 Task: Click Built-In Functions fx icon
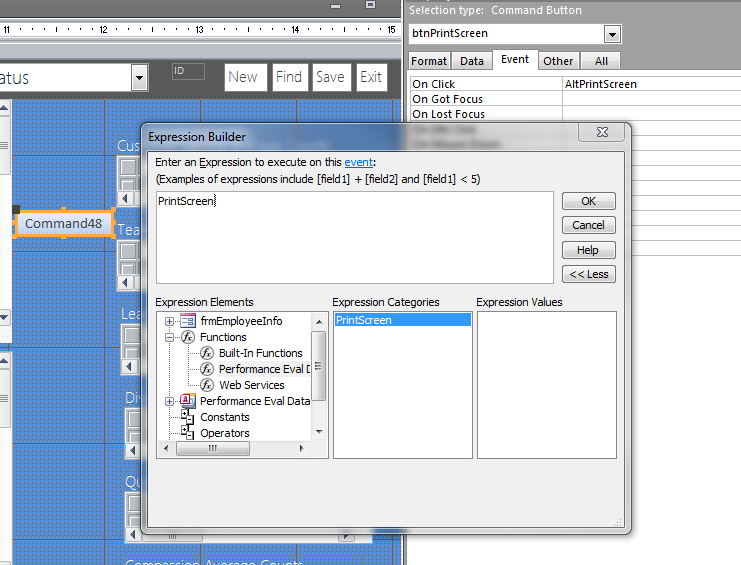(207, 353)
